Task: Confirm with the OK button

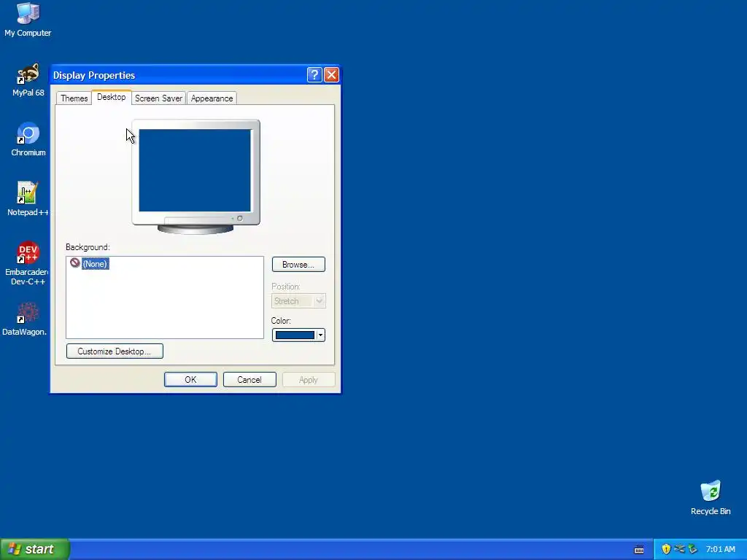Action: point(190,379)
